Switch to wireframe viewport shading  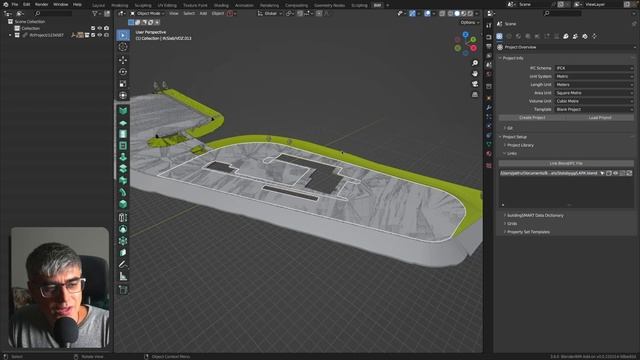[450, 13]
